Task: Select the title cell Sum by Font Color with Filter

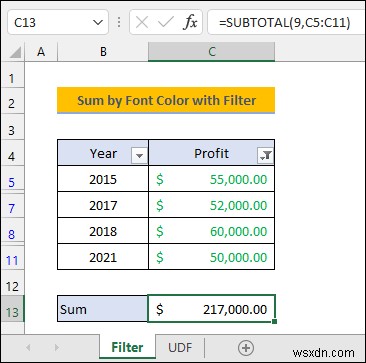Action: pos(166,100)
